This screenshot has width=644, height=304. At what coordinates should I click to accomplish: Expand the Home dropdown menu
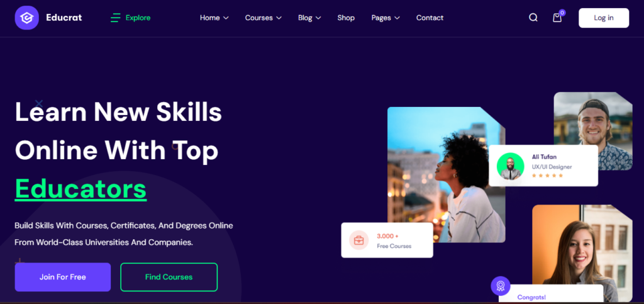click(x=214, y=18)
